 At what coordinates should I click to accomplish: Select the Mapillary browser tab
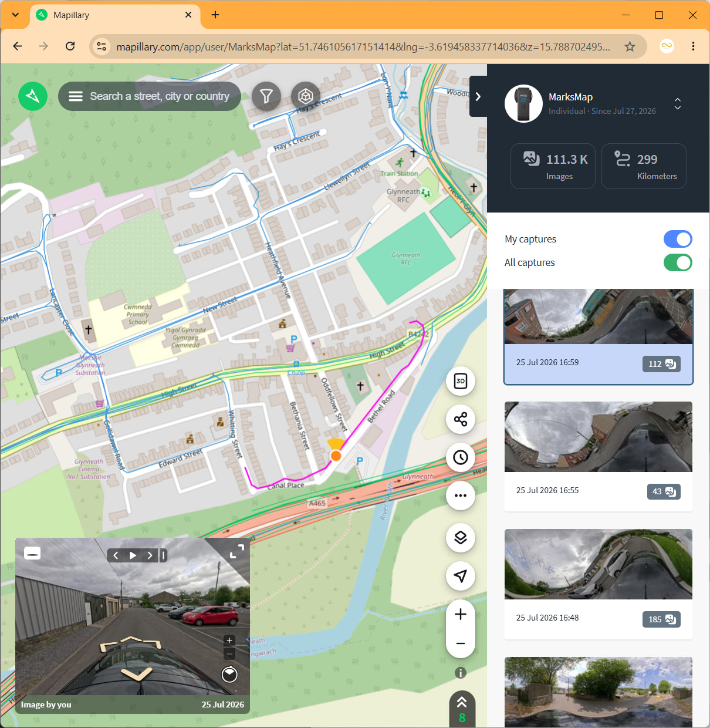click(x=115, y=15)
